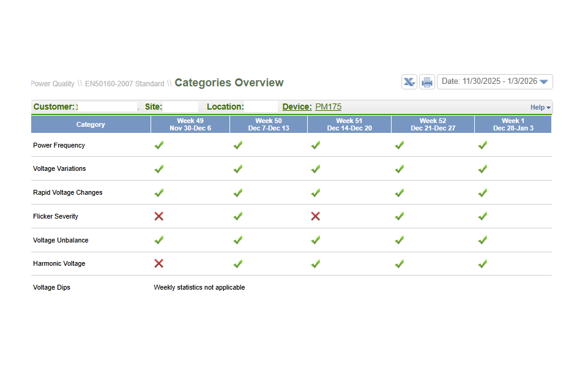This screenshot has height=376, width=588.
Task: Select the Week 50 column header
Action: click(269, 124)
